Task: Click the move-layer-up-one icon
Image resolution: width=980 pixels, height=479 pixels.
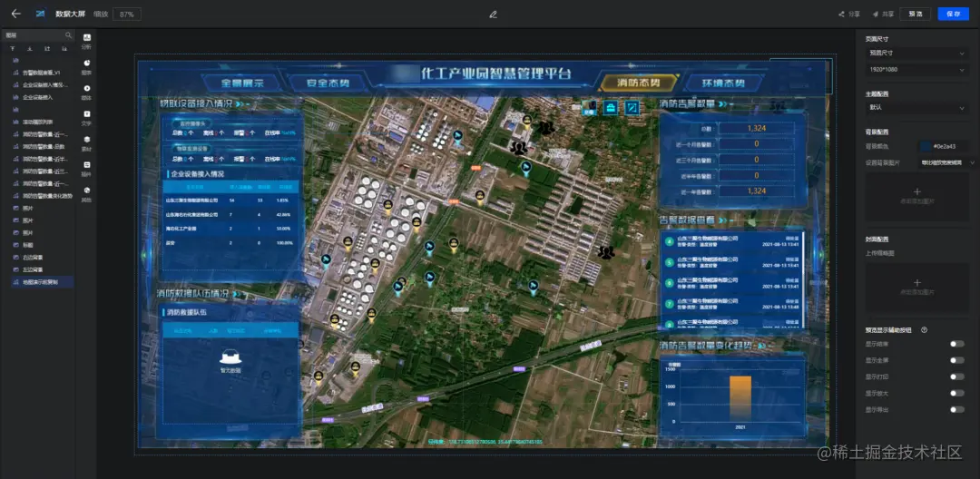Action: pos(47,48)
